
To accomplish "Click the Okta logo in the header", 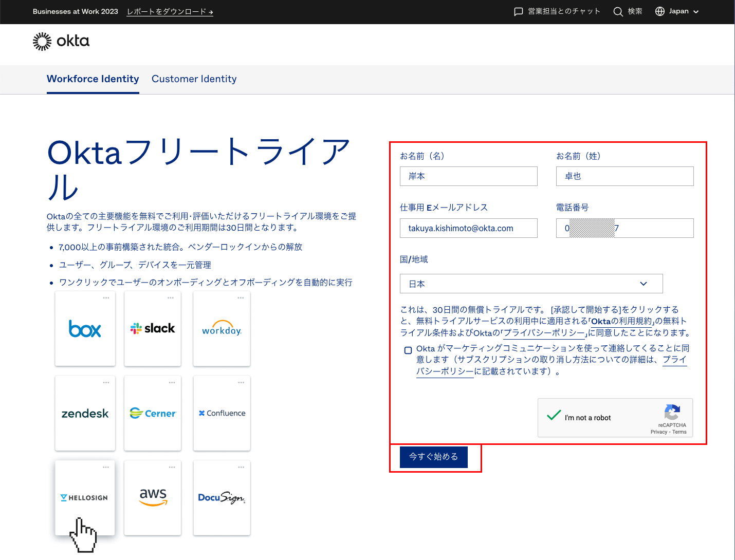I will click(x=61, y=41).
